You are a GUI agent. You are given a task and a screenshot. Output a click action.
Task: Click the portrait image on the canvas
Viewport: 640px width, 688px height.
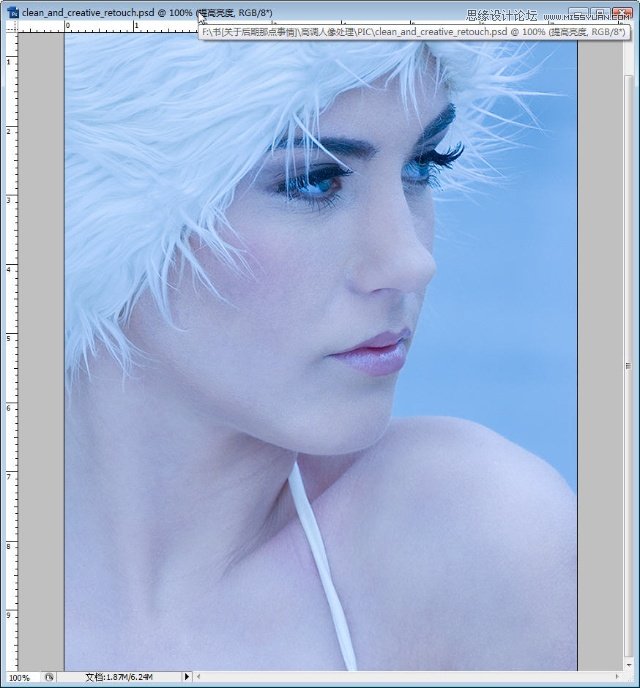[x=321, y=352]
